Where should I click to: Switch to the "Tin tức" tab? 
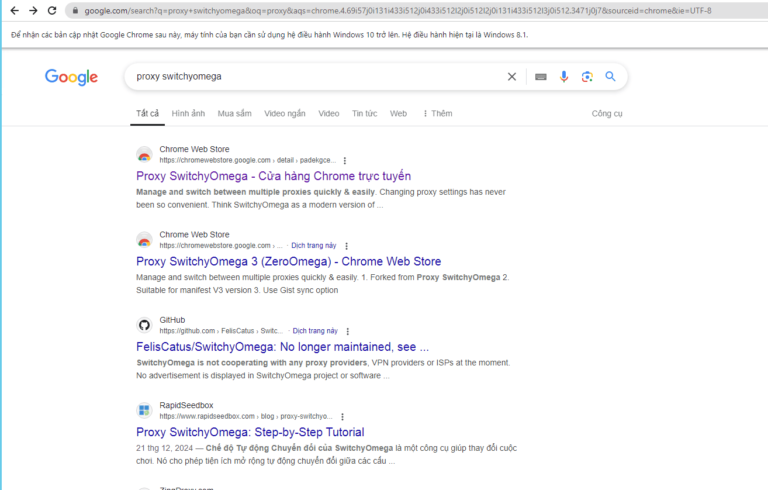(x=364, y=114)
